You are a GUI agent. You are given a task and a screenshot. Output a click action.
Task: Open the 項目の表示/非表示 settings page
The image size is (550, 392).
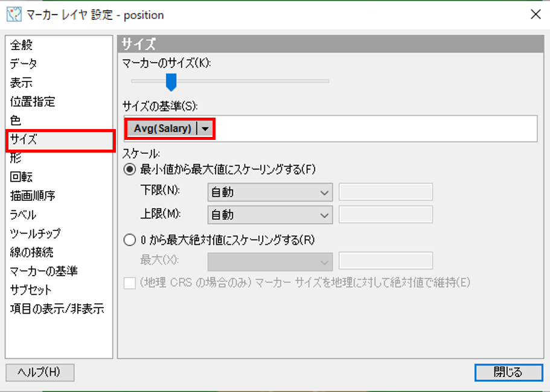tap(57, 309)
